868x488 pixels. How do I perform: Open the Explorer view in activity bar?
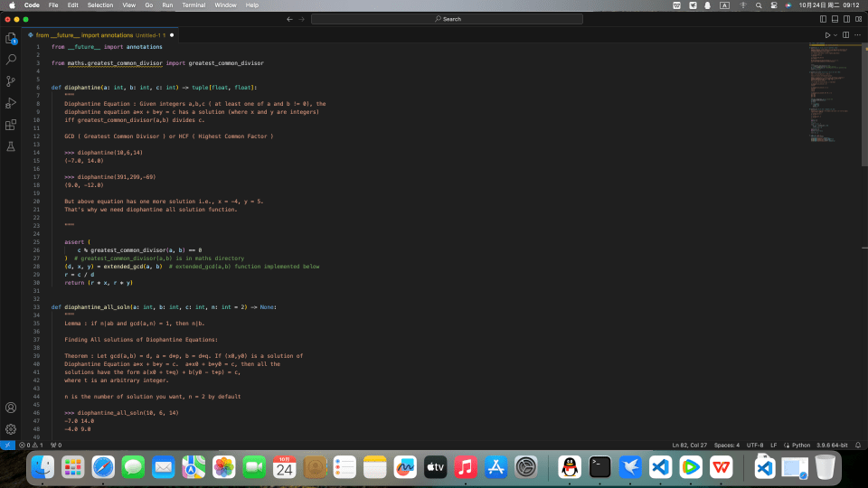click(11, 39)
